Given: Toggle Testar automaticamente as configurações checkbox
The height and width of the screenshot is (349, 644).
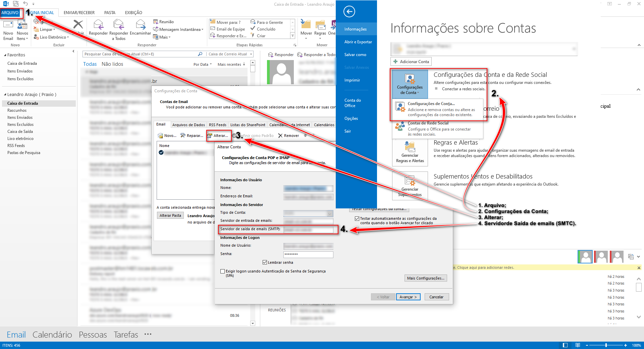Looking at the screenshot, I should point(357,218).
